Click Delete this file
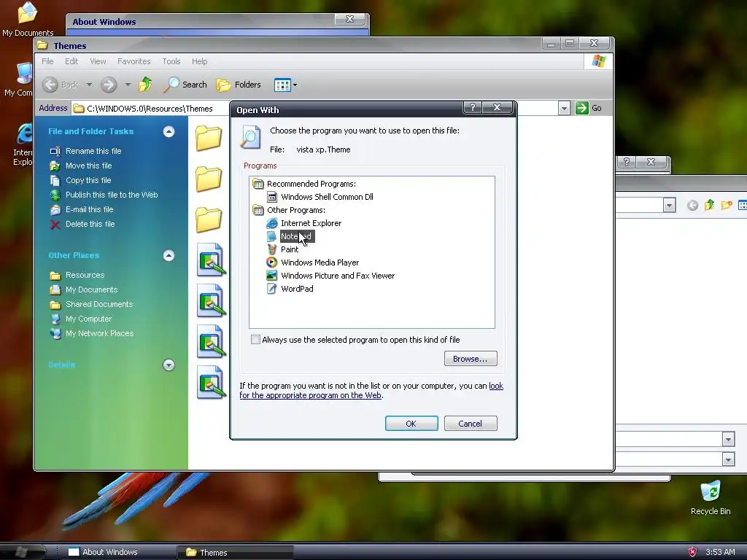Screen dimensions: 747x560 click(x=90, y=224)
